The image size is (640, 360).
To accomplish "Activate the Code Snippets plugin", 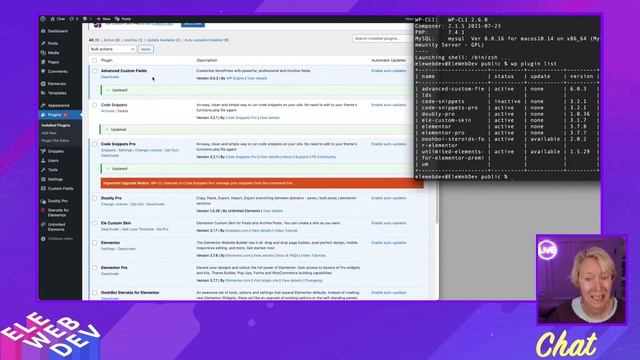I will (108, 111).
